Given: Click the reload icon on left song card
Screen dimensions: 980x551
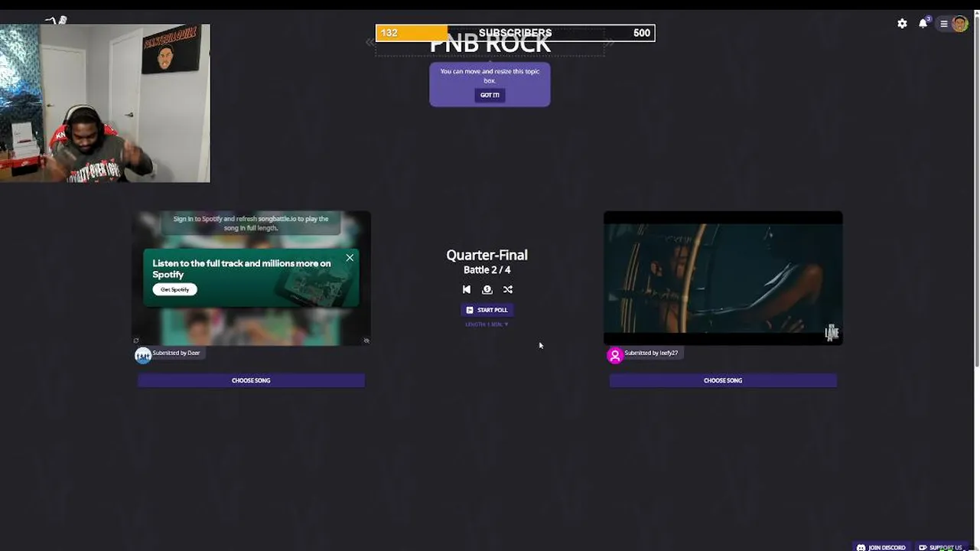Looking at the screenshot, I should [x=136, y=341].
